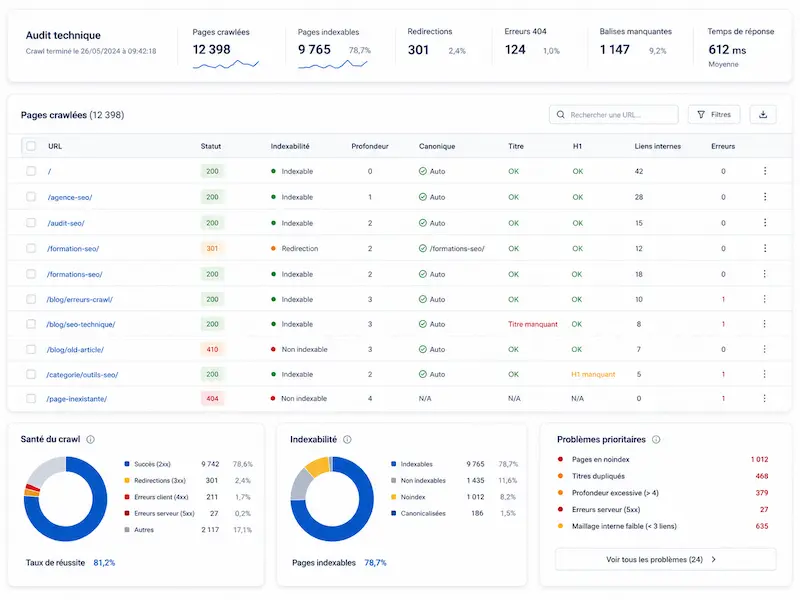Image resolution: width=800 pixels, height=600 pixels.
Task: Click Pages crawlées sparkline chart
Action: tap(226, 64)
